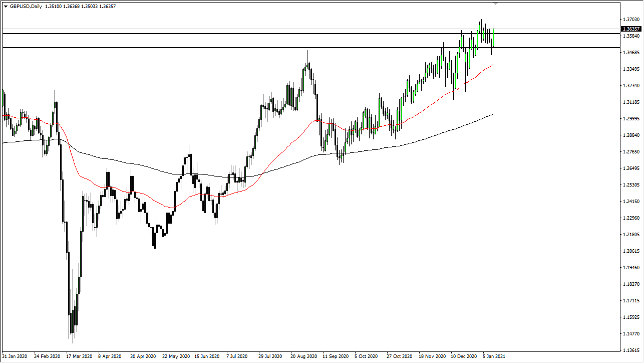Image resolution: width=644 pixels, height=363 pixels.
Task: Click the 17 Mar 2020 date label
Action: coord(80,356)
